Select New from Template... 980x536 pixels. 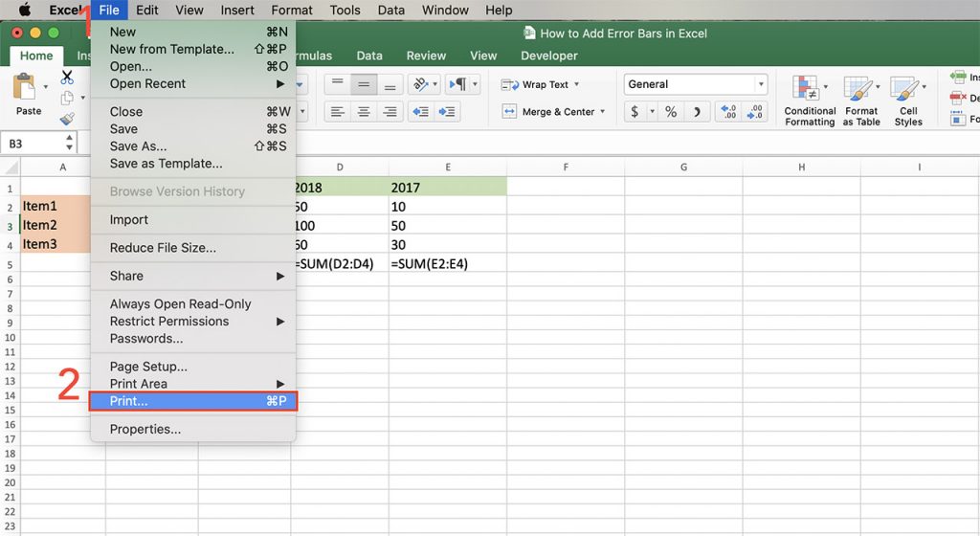tap(193, 49)
